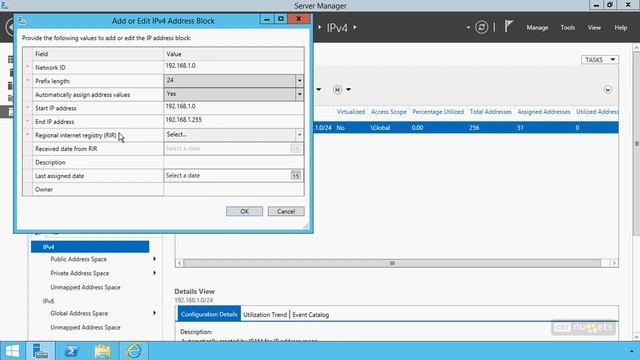Click horizontal scrollbar thumb in IP list
Screen dimensions: 640x360
pyautogui.click(x=392, y=263)
